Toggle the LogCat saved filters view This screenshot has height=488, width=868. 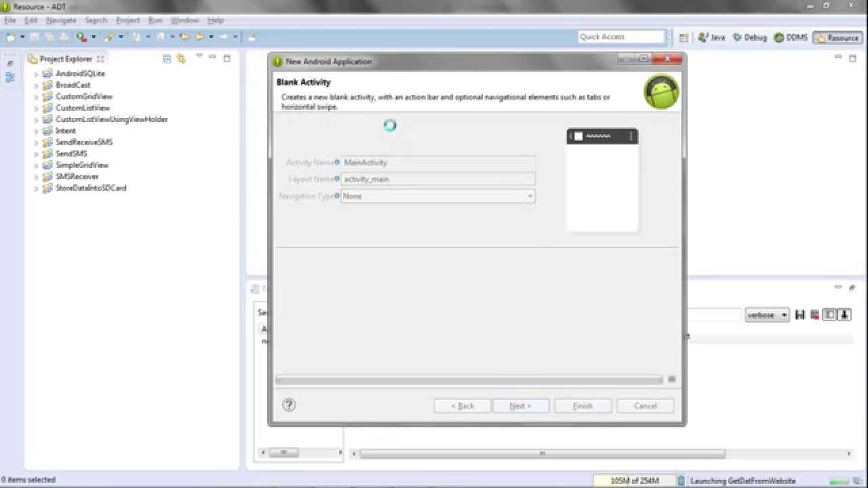829,314
